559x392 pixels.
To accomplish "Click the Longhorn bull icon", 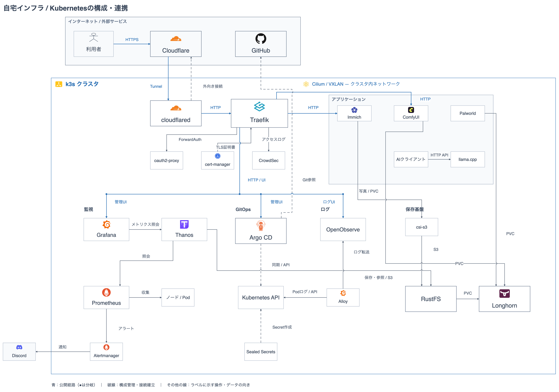I will (x=504, y=293).
